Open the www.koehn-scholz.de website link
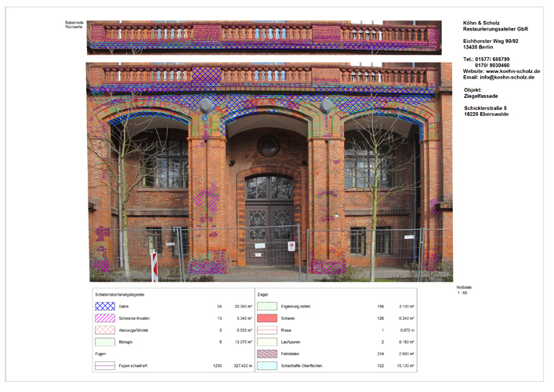Screen dimensions: 554x392 [512, 71]
